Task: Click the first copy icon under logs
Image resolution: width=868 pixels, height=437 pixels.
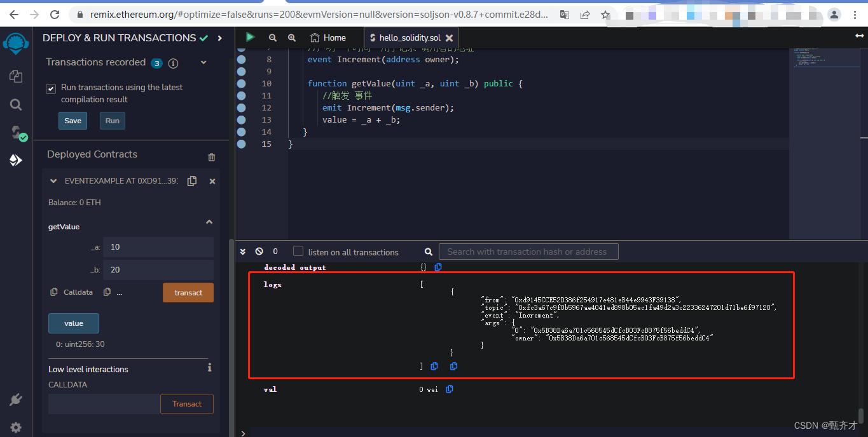Action: 434,366
